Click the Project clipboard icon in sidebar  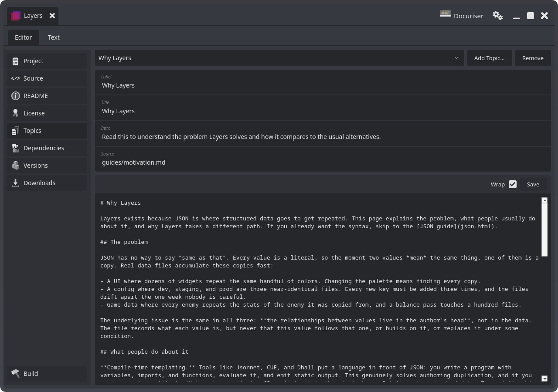pos(16,61)
